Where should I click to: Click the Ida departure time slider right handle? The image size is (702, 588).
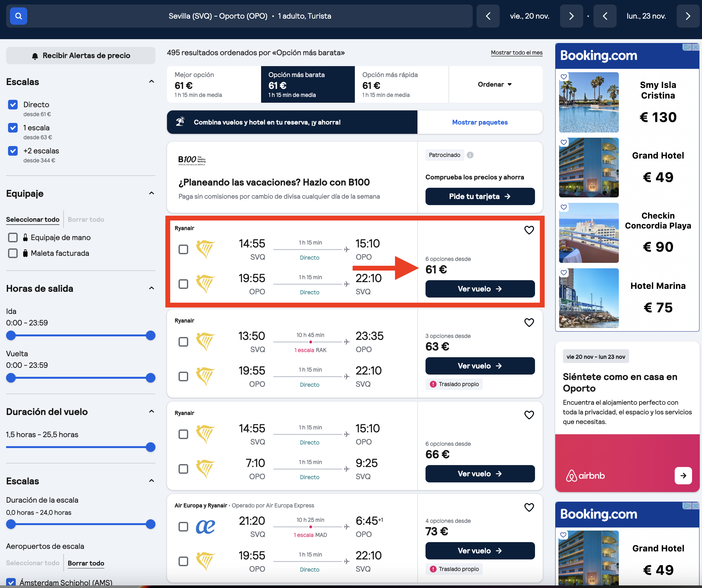[151, 335]
